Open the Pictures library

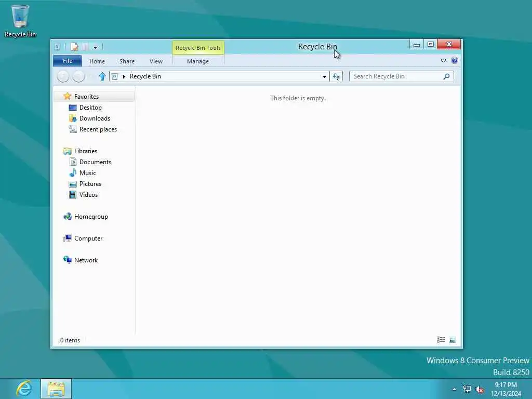click(x=90, y=183)
